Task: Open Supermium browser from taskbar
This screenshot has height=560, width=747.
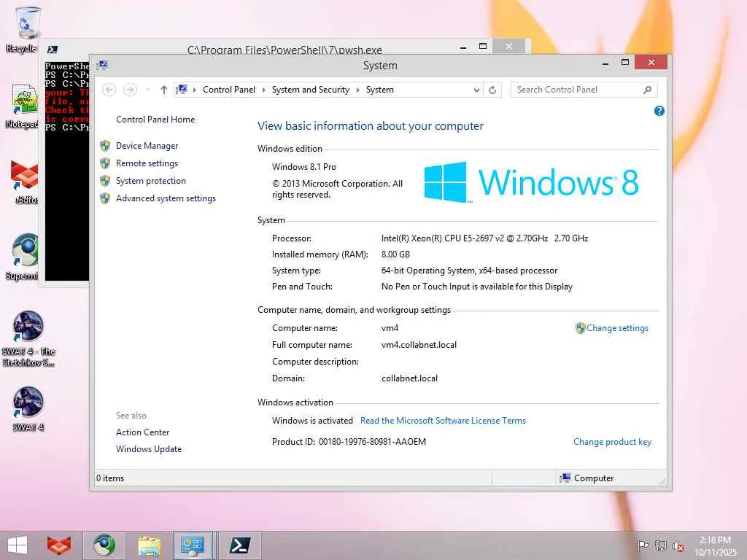Action: pos(104,545)
